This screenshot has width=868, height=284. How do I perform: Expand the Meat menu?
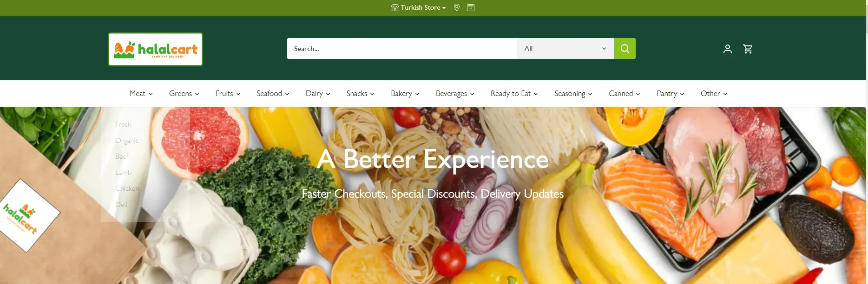click(141, 93)
